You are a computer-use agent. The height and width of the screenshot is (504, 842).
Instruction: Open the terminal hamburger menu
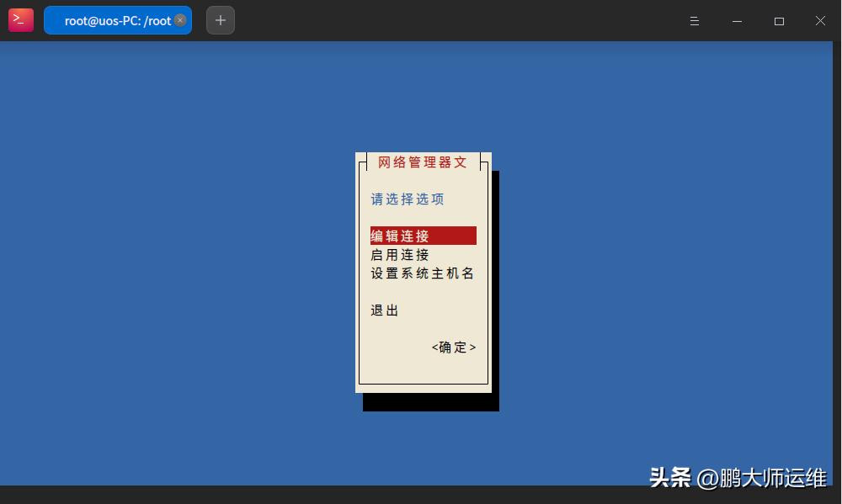pyautogui.click(x=694, y=21)
